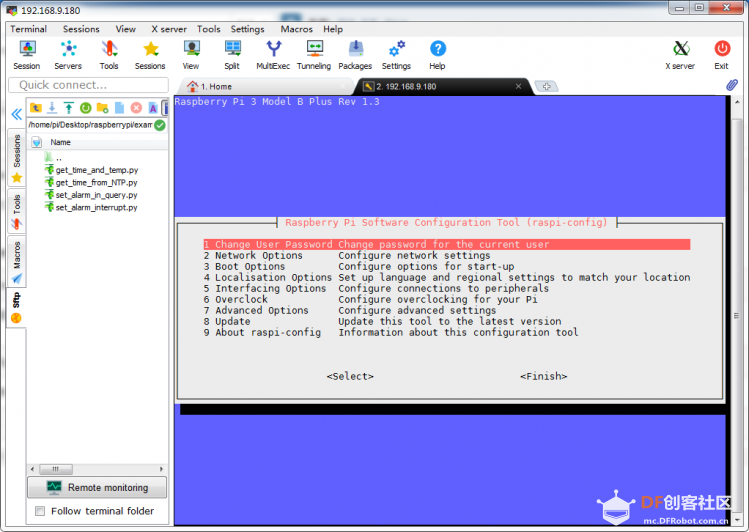749x532 pixels.
Task: Switch to the 1. Home tab
Action: [x=263, y=86]
